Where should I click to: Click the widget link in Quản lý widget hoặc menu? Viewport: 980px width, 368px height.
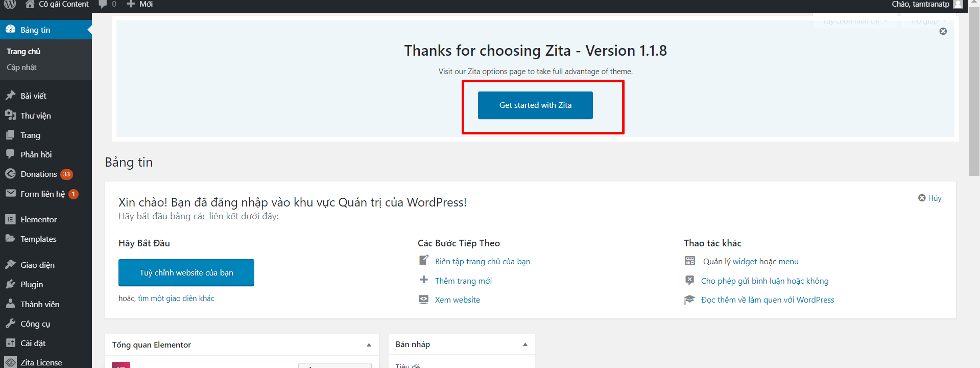pyautogui.click(x=745, y=262)
